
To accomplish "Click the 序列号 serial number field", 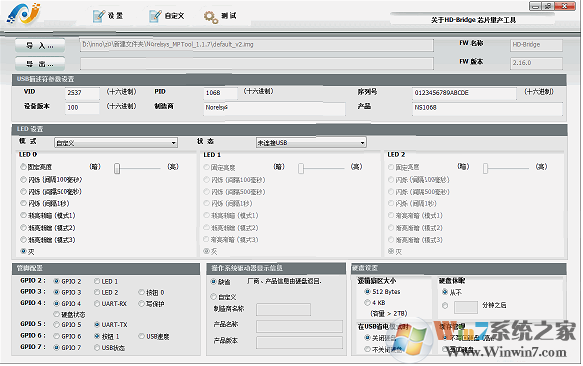I will (x=464, y=93).
